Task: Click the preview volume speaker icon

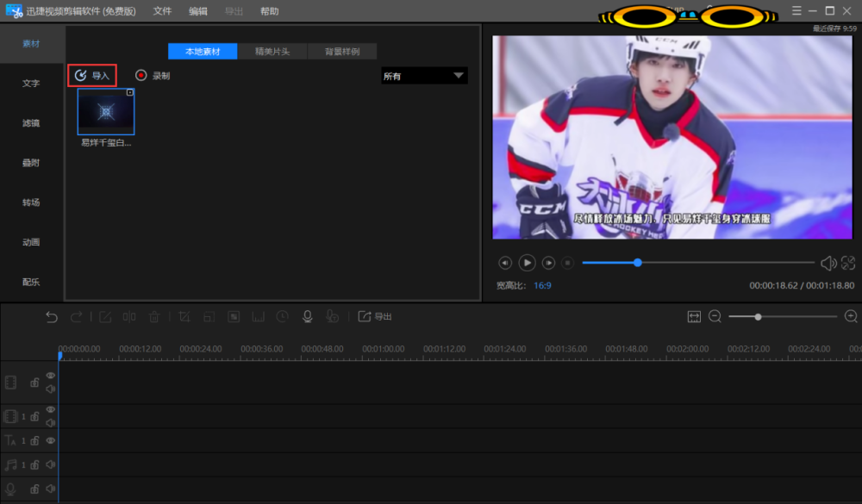Action: 828,264
